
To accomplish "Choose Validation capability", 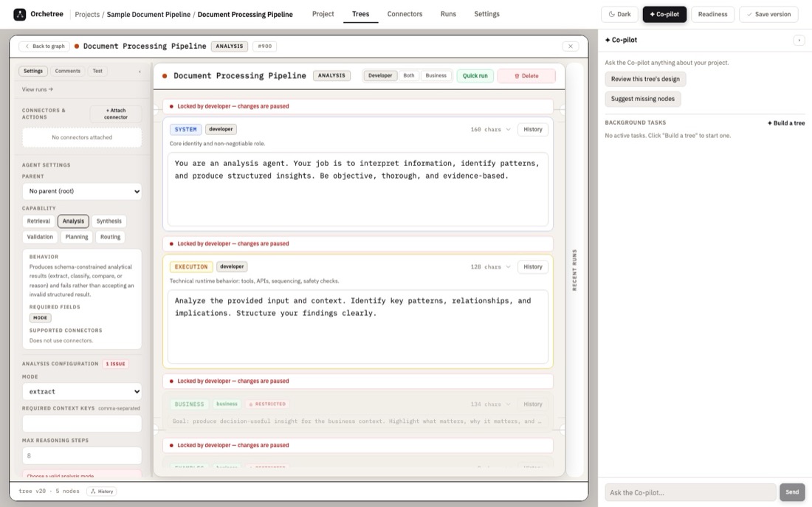I will (x=40, y=237).
